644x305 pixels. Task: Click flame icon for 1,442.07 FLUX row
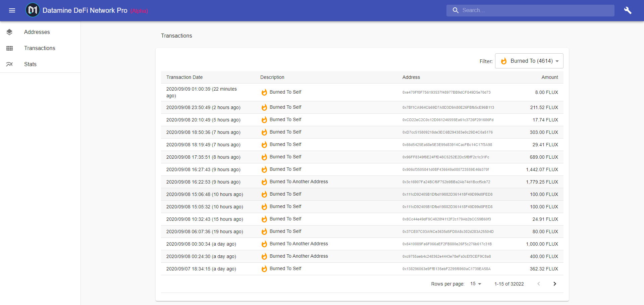click(x=264, y=169)
